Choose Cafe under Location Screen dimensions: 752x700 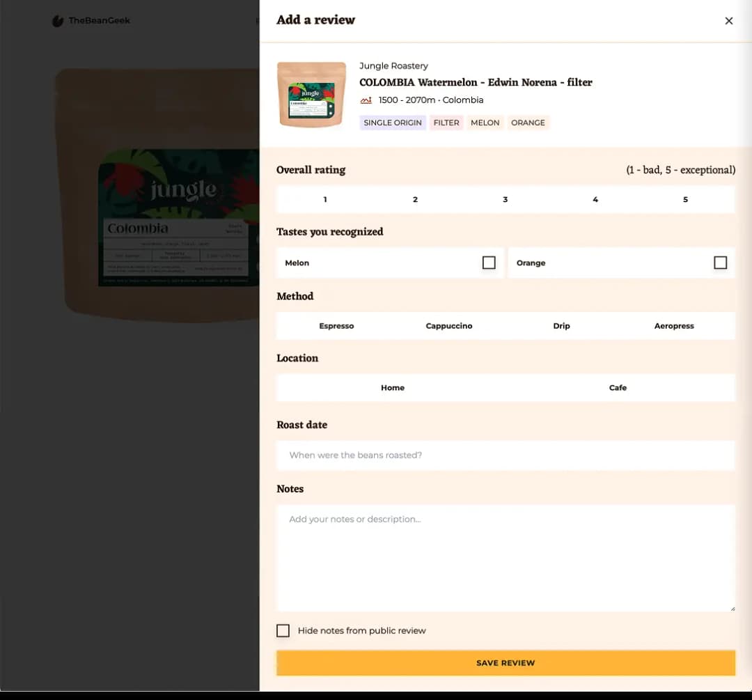pyautogui.click(x=618, y=387)
